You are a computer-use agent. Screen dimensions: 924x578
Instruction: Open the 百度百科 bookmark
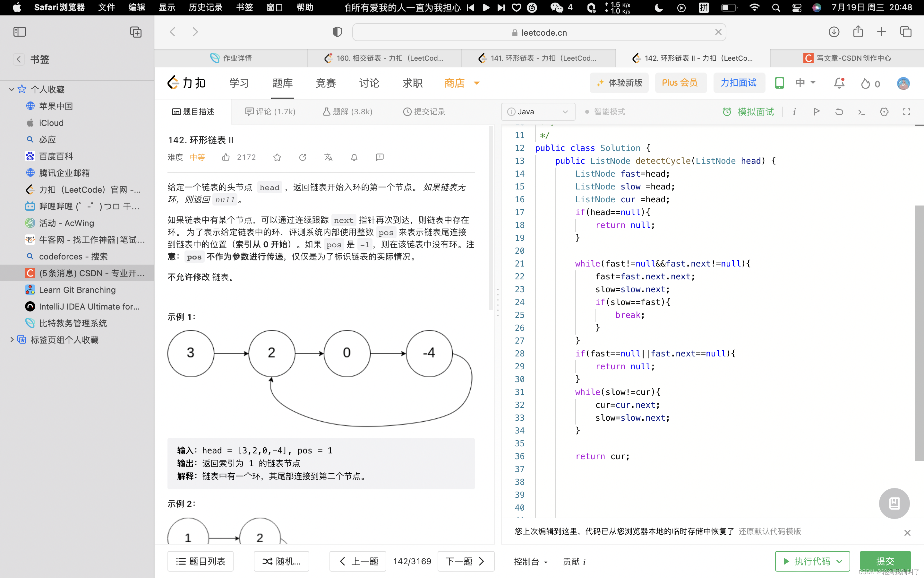[56, 156]
